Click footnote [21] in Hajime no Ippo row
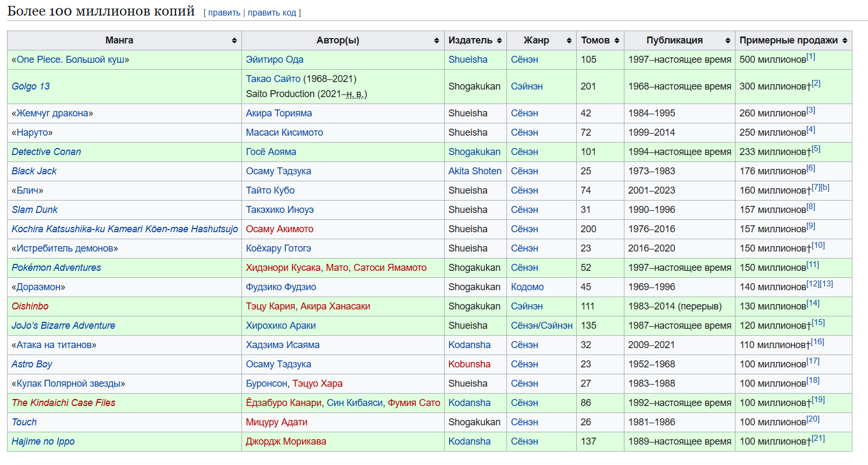 coord(818,438)
